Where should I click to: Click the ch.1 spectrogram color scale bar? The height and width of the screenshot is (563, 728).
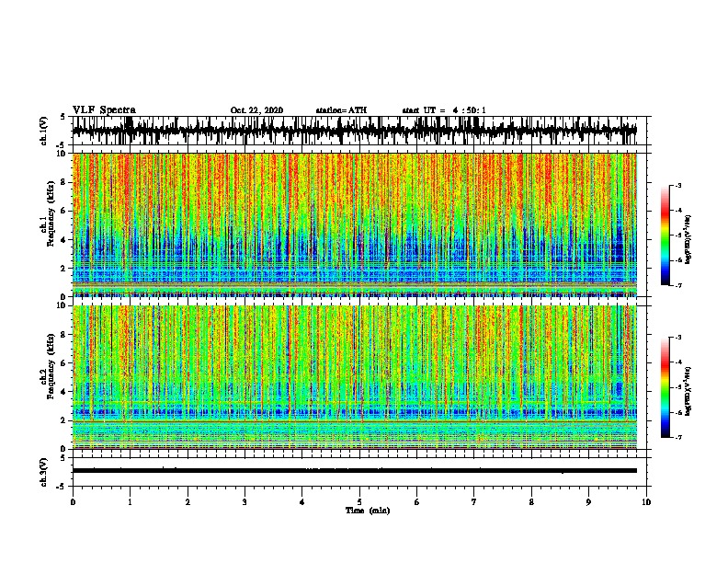tap(665, 236)
